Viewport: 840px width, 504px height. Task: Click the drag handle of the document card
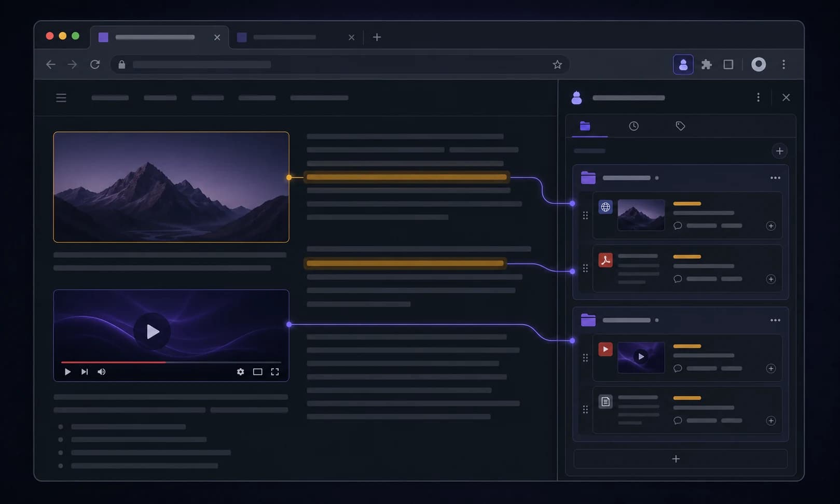pos(585,410)
